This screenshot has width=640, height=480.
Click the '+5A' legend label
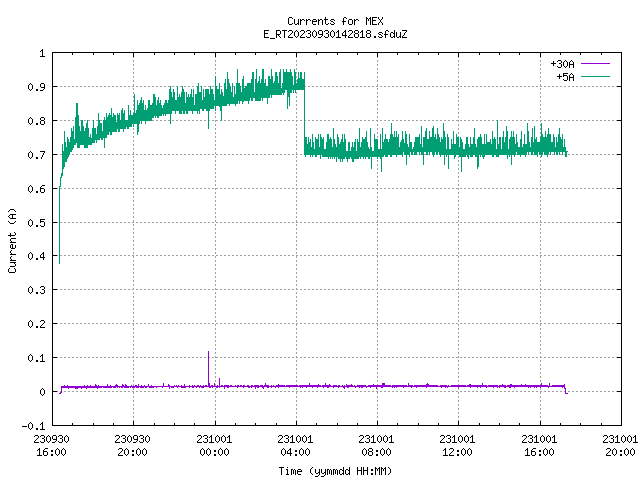[x=565, y=77]
